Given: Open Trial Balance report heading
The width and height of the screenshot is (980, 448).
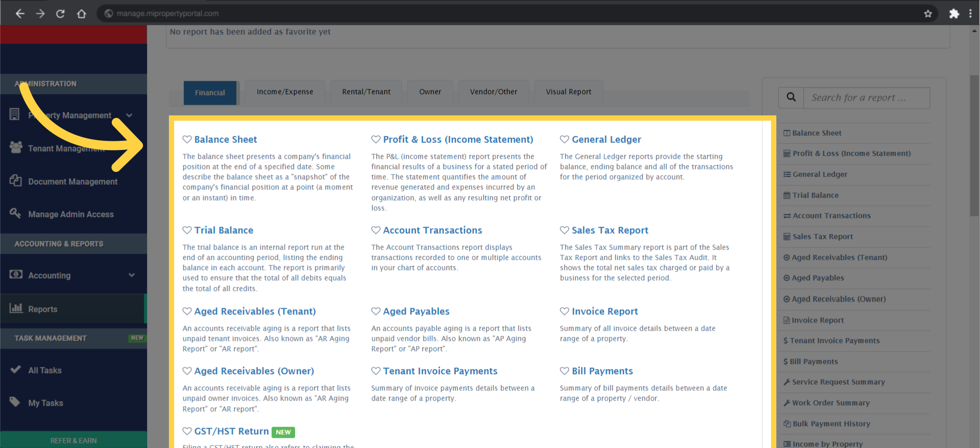Looking at the screenshot, I should [224, 230].
